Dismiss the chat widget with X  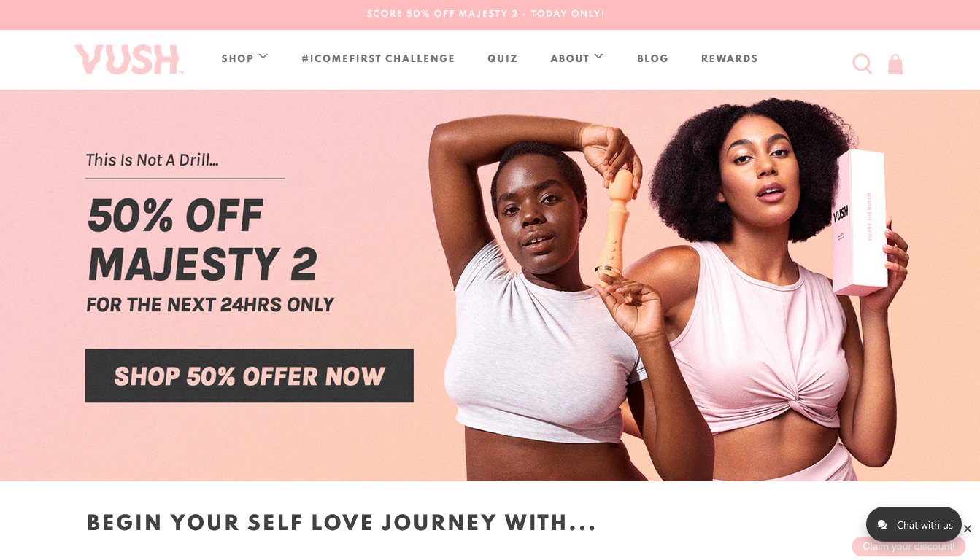pyautogui.click(x=968, y=529)
